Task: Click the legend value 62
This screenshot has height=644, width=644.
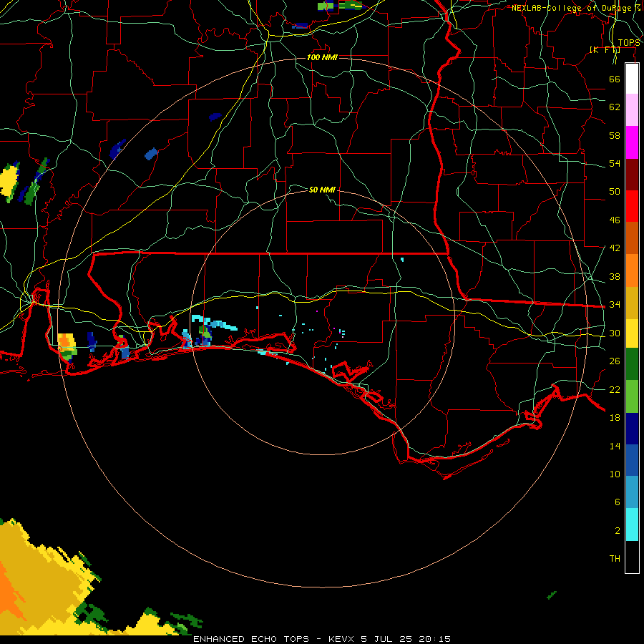Action: [x=615, y=107]
